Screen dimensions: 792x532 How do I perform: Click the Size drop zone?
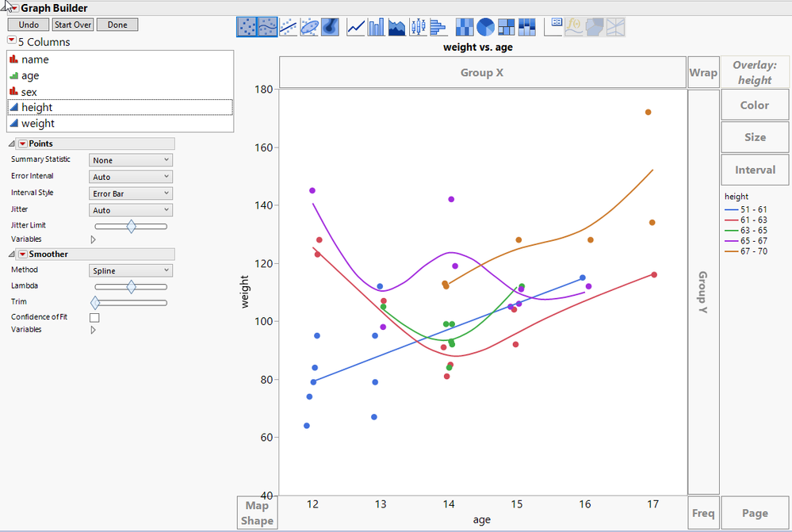[x=755, y=137]
